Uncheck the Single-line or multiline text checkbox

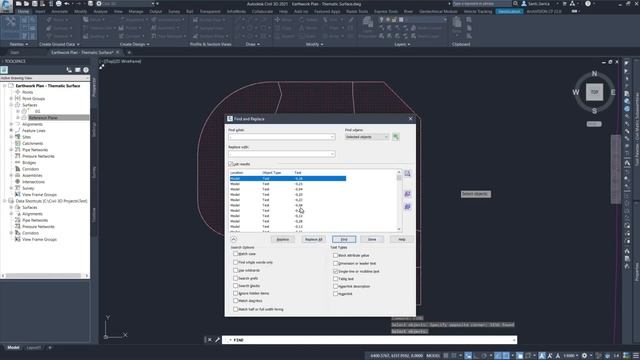click(336, 271)
